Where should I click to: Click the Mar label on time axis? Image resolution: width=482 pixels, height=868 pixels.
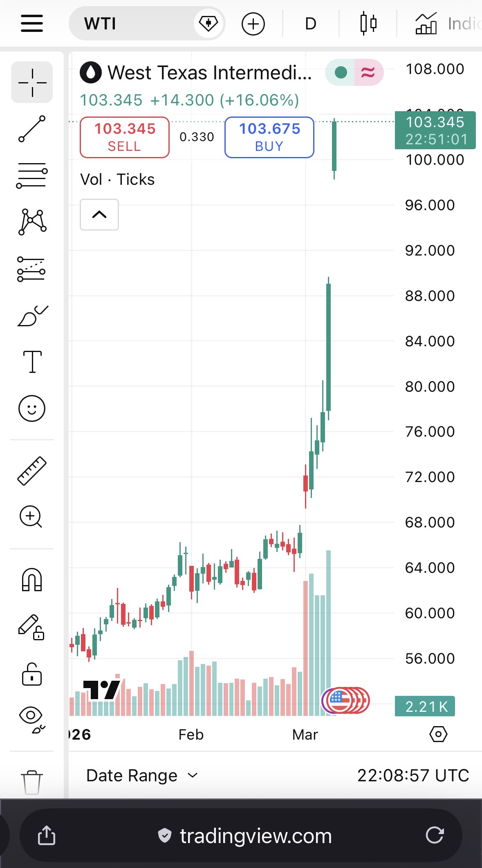pos(305,735)
